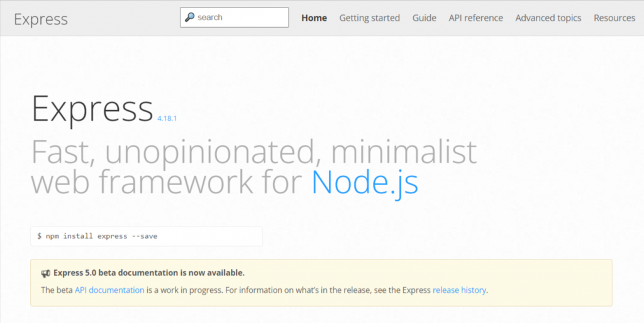Click the 'web framework for' tagline text
The image size is (644, 323).
pos(168,181)
